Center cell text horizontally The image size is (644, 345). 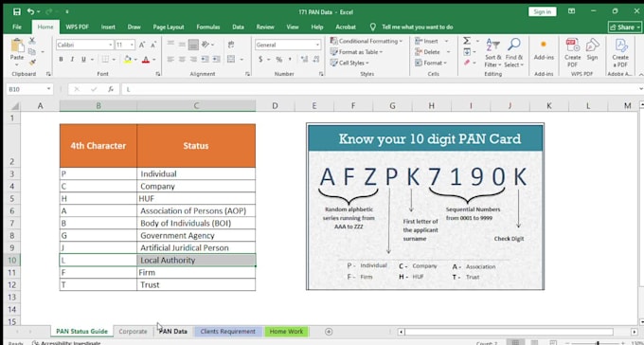tap(182, 60)
